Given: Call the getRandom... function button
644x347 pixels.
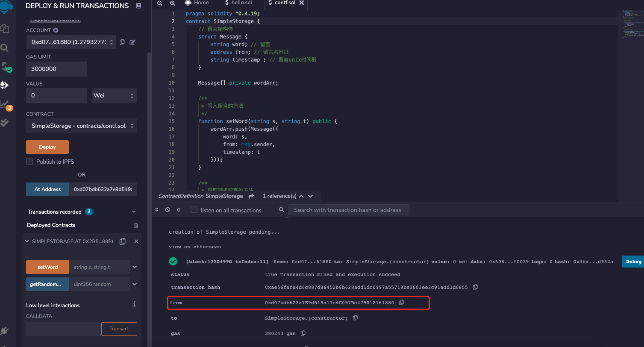Looking at the screenshot, I should click(x=47, y=284).
